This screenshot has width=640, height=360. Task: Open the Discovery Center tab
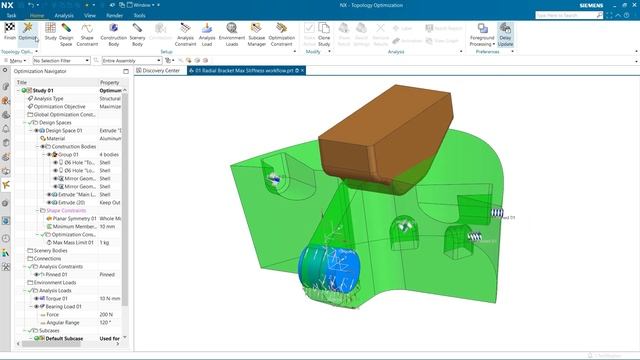158,71
